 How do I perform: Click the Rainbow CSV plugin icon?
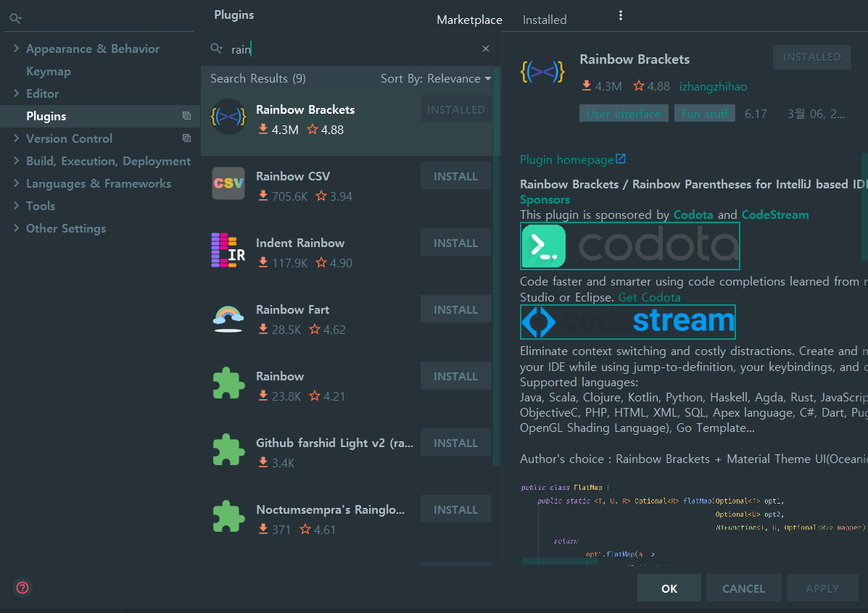(228, 183)
